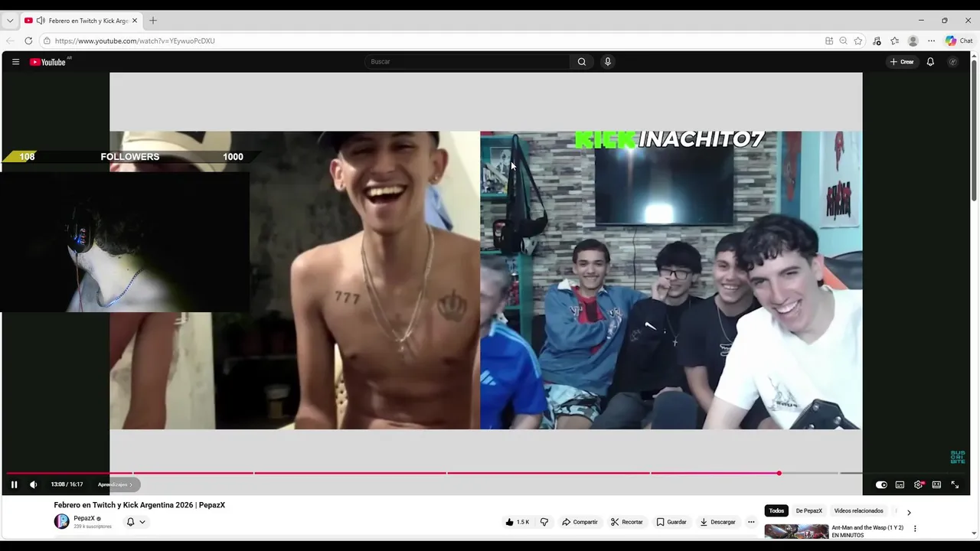Toggle the autoplay switch in player

click(881, 484)
